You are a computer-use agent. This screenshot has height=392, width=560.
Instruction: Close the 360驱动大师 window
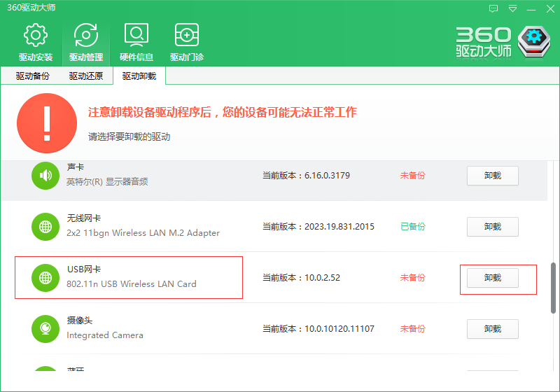click(550, 8)
